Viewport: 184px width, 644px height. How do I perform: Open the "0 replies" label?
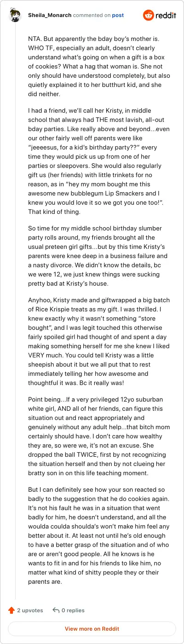tap(73, 610)
